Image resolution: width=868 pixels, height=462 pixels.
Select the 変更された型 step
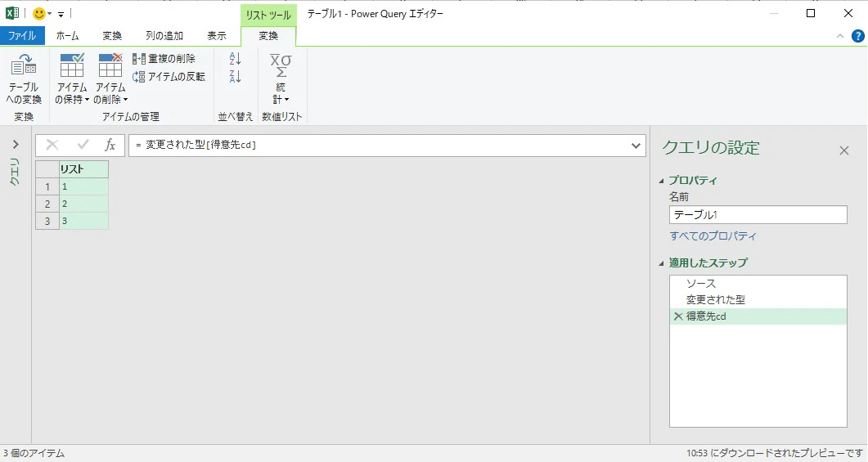[758, 300]
